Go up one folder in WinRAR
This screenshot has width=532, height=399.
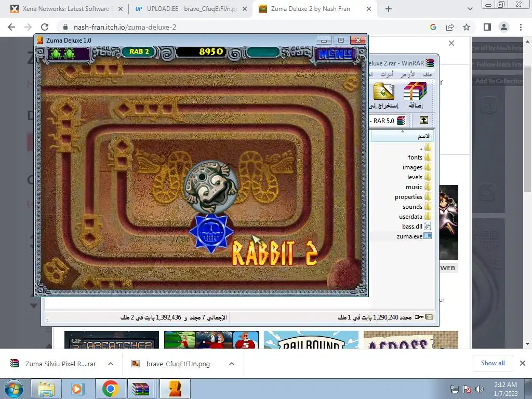424,120
